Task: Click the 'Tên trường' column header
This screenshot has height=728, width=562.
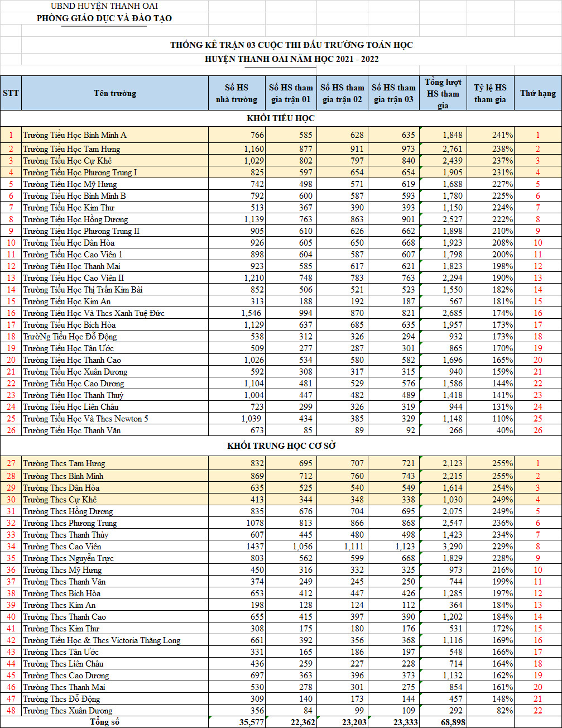Action: tap(115, 93)
